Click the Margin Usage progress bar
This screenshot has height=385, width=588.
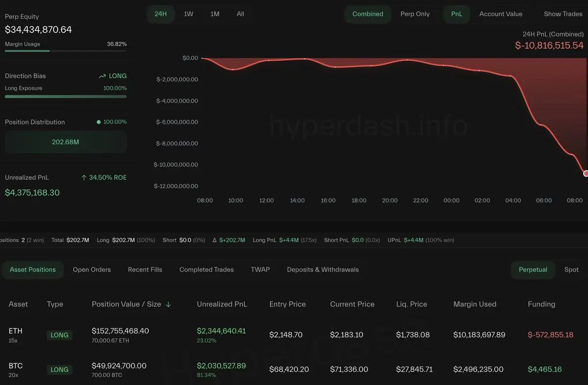pyautogui.click(x=66, y=51)
